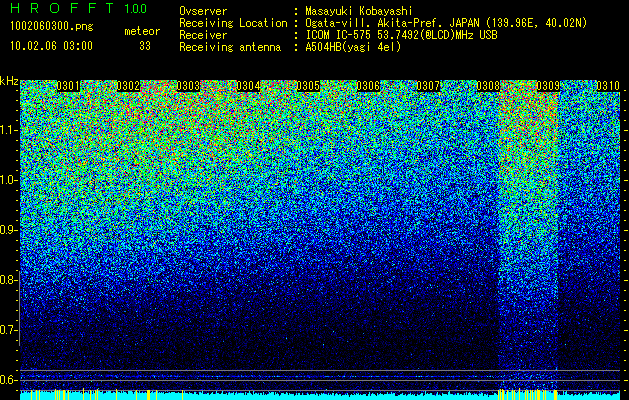Click the date stamp 10.02.06 03:00
Screen dimensions: 629x400
[52, 45]
